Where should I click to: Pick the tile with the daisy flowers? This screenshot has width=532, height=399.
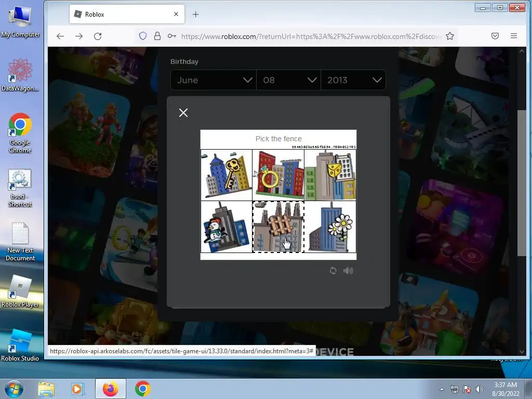pos(330,227)
